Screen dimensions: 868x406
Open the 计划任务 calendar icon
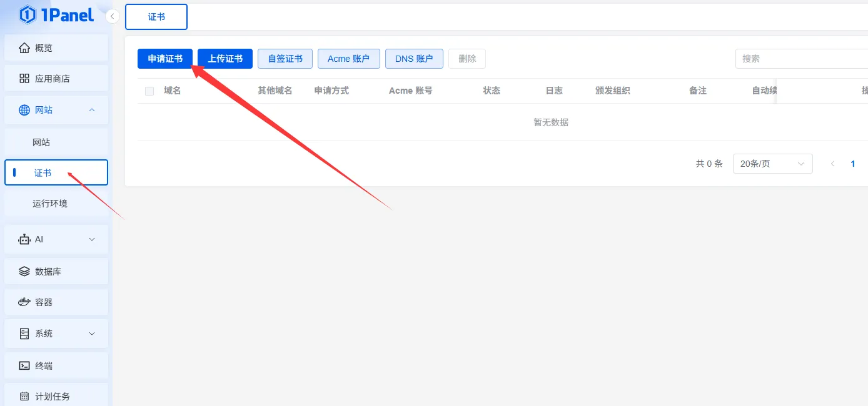pos(24,397)
